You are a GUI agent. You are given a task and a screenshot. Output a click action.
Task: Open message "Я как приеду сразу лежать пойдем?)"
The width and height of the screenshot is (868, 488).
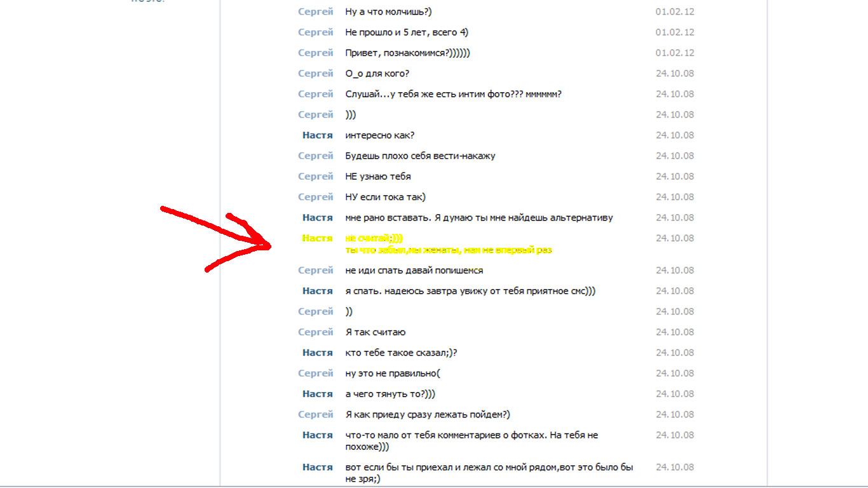coord(428,415)
